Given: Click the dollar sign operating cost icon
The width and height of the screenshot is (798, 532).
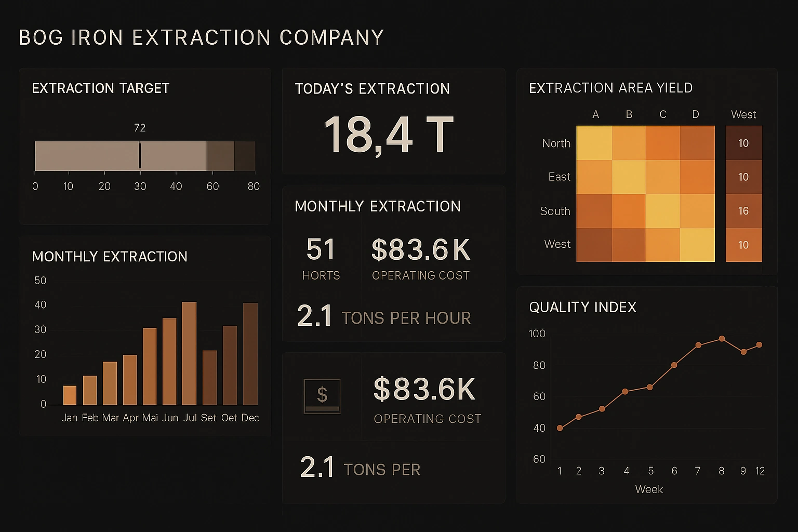Looking at the screenshot, I should (x=321, y=395).
